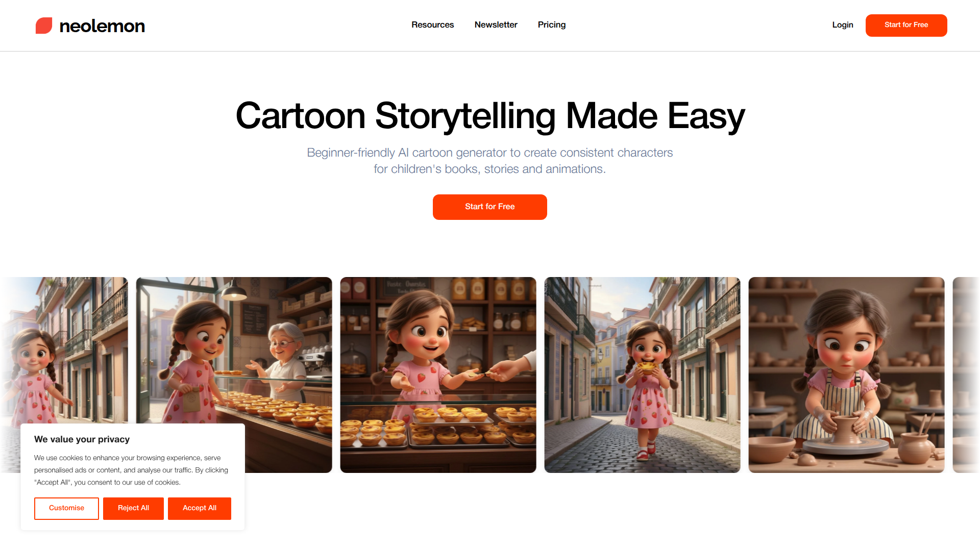Open the girl reaching for pastry image

pyautogui.click(x=438, y=375)
